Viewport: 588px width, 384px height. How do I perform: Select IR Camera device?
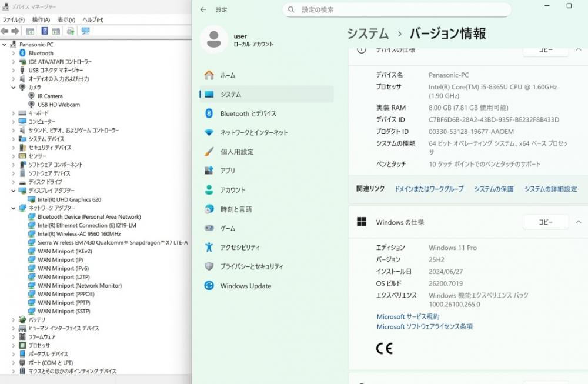coord(50,96)
